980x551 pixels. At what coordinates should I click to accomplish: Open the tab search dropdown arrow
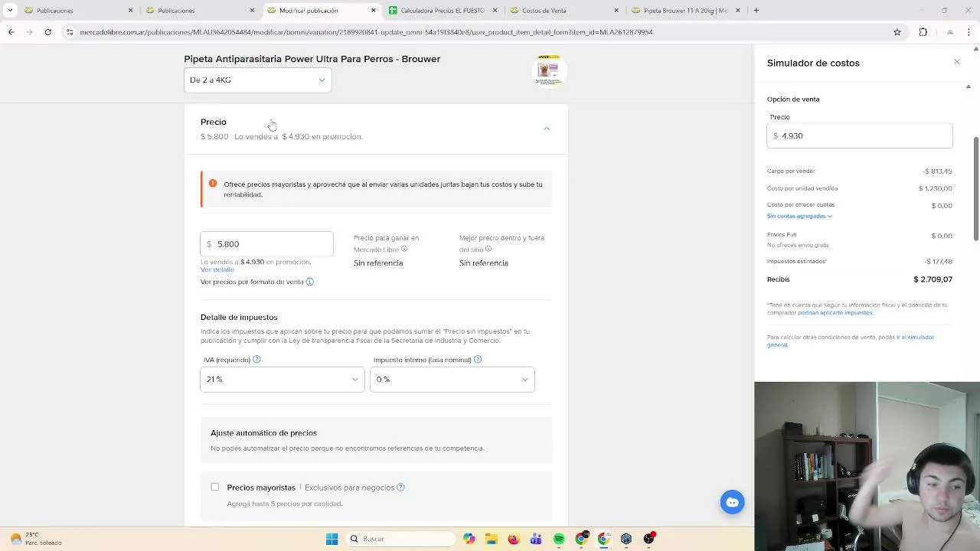[10, 11]
